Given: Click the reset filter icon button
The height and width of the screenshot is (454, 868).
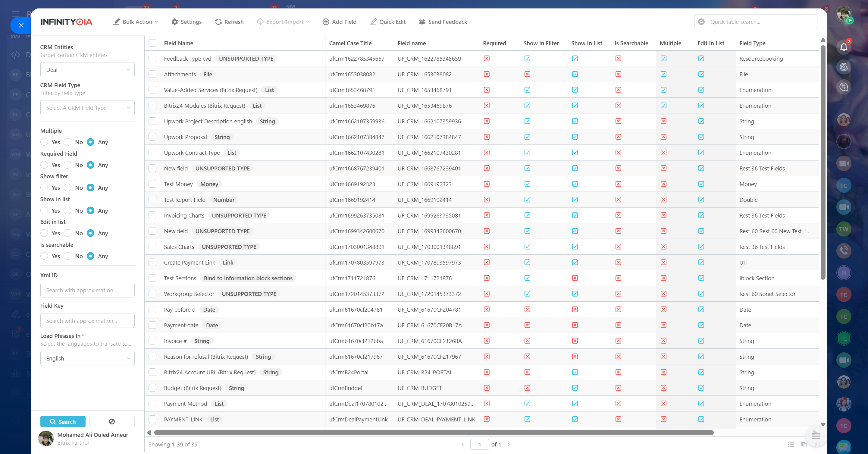Looking at the screenshot, I should click(112, 422).
